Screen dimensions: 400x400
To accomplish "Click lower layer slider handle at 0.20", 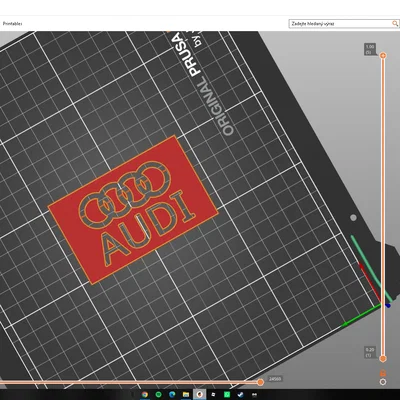I will tap(383, 359).
